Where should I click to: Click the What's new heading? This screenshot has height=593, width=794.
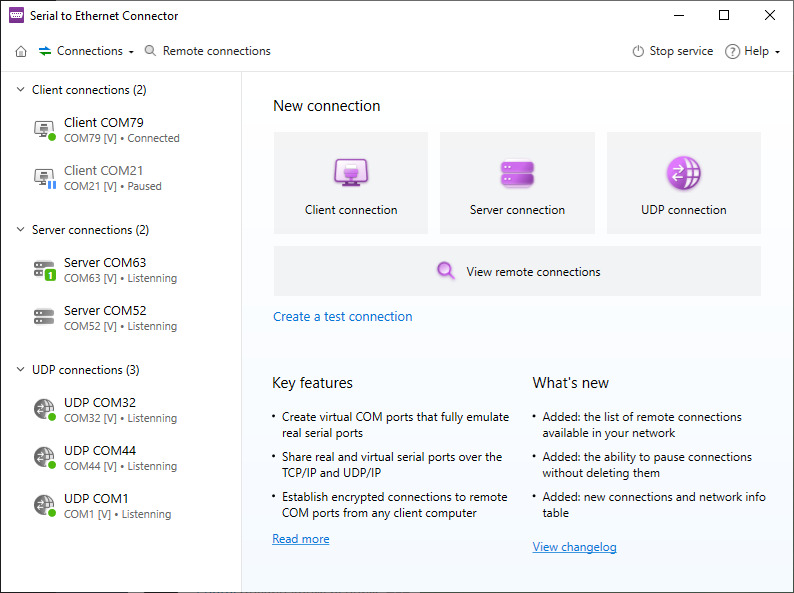click(571, 383)
